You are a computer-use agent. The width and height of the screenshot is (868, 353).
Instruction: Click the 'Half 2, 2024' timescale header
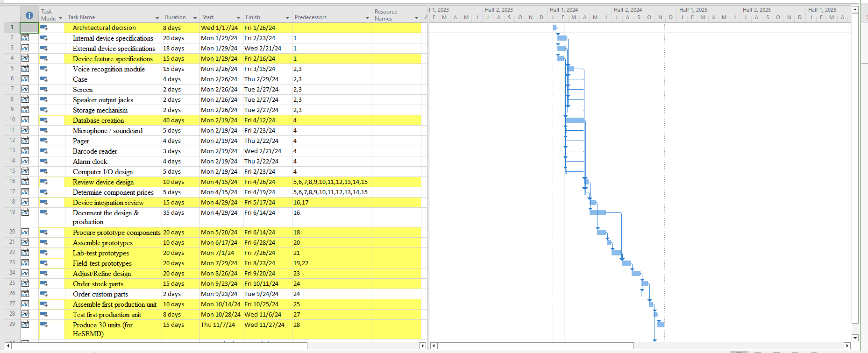[x=627, y=10]
